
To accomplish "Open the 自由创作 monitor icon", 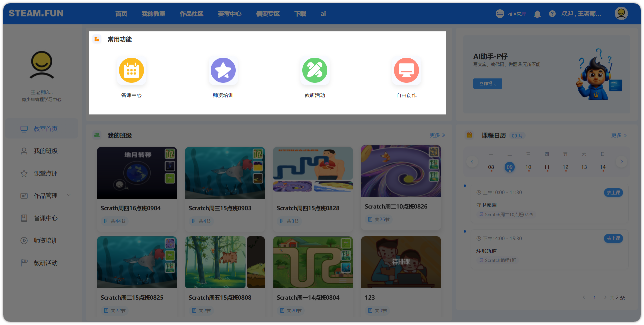I will click(406, 70).
